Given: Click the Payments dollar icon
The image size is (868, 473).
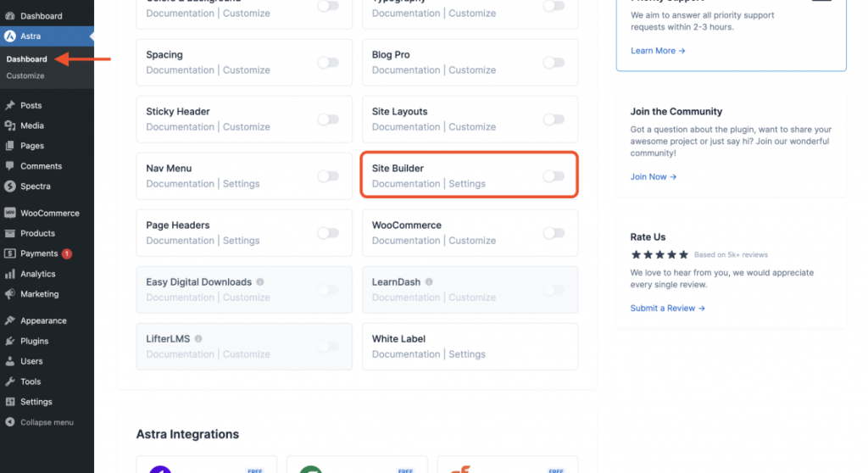Looking at the screenshot, I should click(x=10, y=253).
